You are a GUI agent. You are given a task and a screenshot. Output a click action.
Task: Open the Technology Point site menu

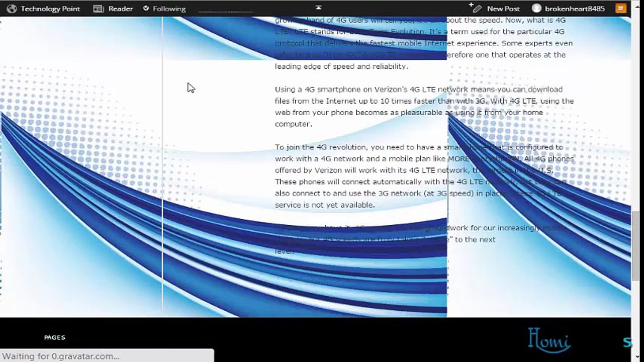coord(50,9)
